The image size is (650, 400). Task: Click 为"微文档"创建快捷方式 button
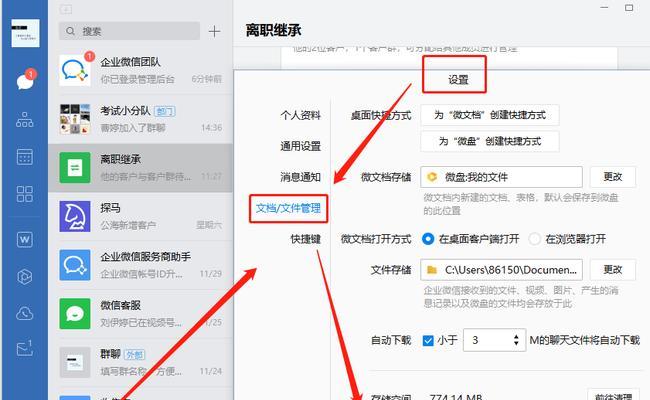pyautogui.click(x=490, y=115)
